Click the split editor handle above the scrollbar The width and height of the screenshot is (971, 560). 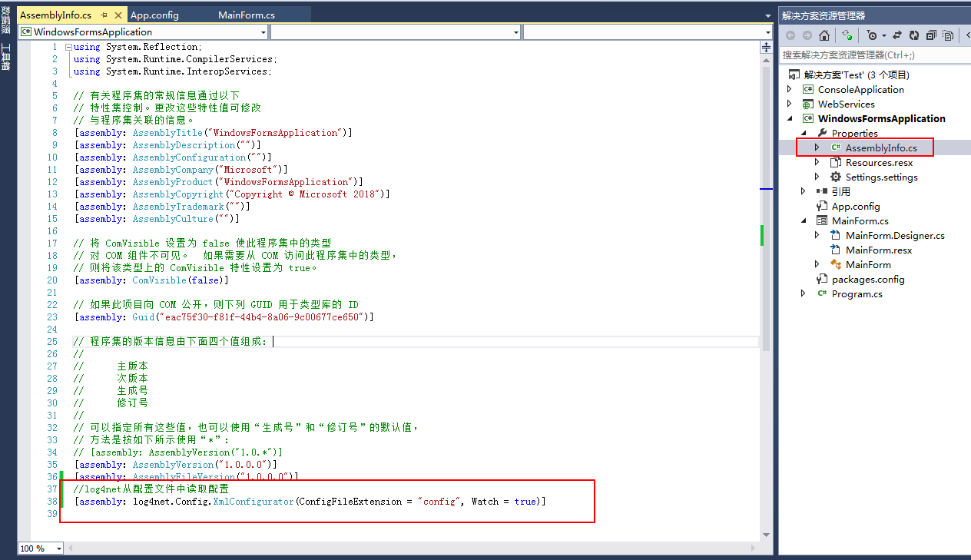click(766, 47)
